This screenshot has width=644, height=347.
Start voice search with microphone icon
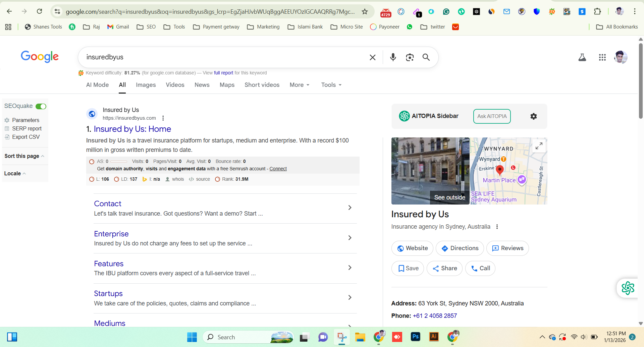(393, 57)
